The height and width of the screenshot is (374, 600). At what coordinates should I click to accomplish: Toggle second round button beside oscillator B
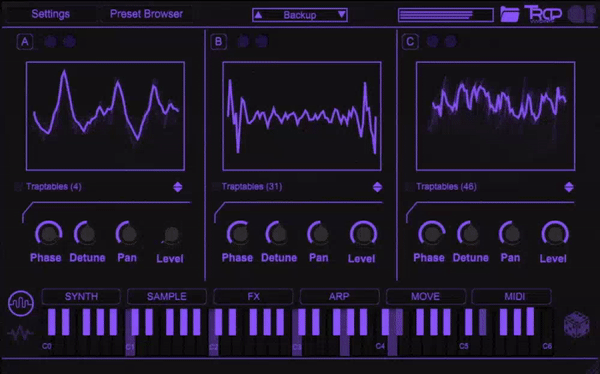point(262,41)
